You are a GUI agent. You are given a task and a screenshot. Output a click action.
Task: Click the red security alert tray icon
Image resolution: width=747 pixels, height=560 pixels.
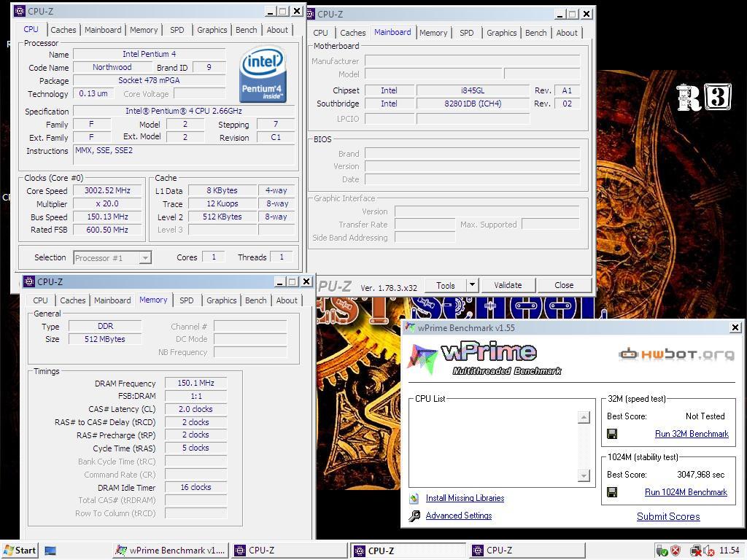(x=676, y=551)
